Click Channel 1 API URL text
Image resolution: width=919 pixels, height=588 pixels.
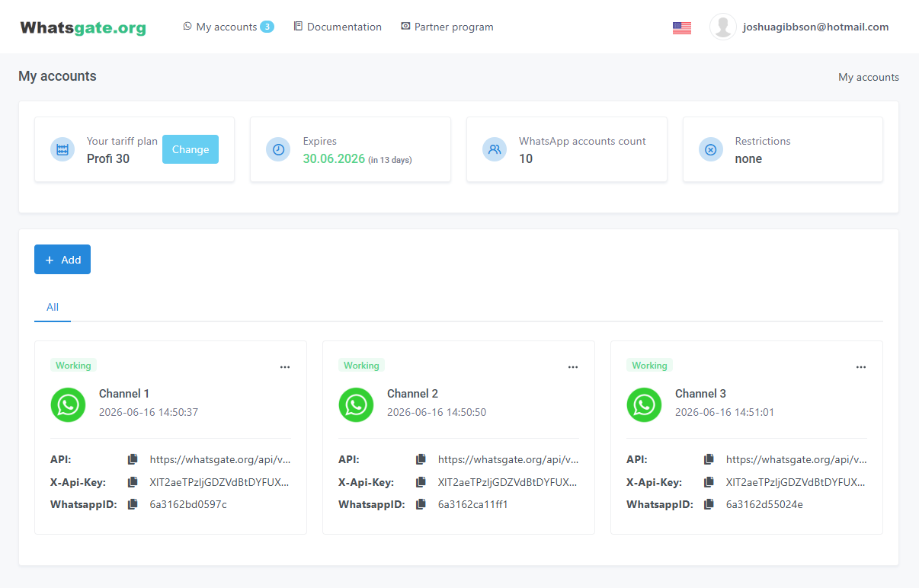[220, 459]
